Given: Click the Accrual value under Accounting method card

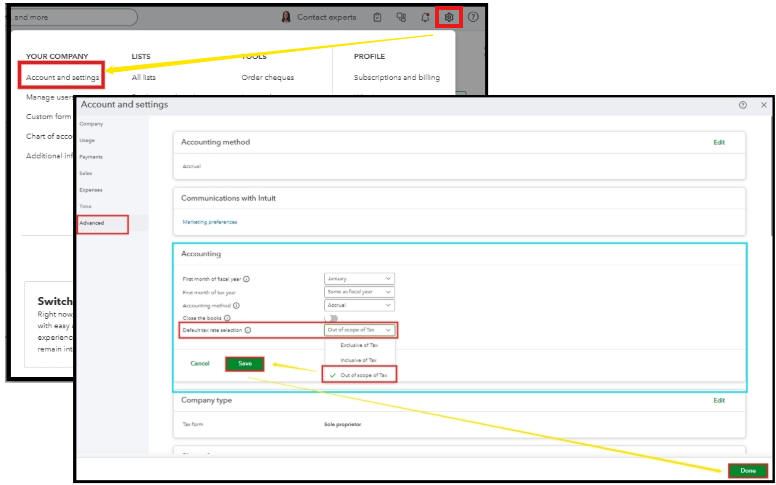Looking at the screenshot, I should click(x=192, y=166).
